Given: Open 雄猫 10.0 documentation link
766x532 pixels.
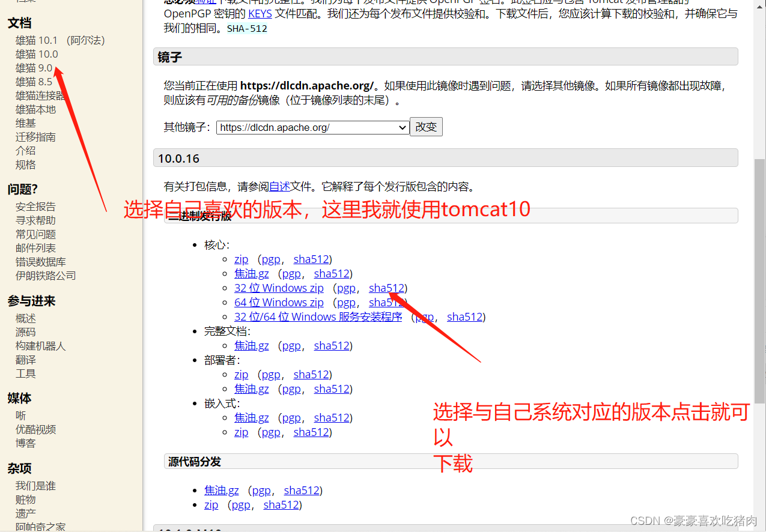Looking at the screenshot, I should 37,54.
